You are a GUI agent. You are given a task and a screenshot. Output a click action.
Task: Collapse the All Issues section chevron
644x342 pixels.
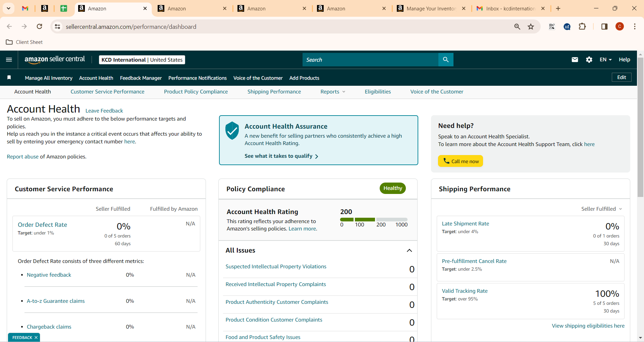click(x=409, y=251)
